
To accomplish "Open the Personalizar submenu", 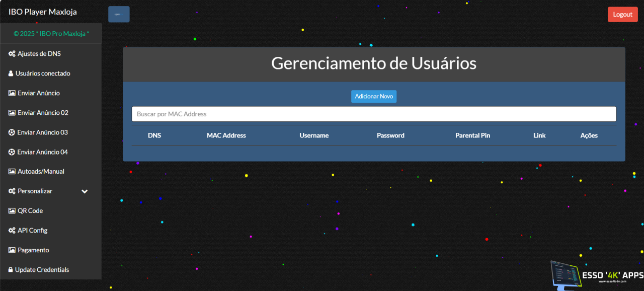I will (35, 191).
